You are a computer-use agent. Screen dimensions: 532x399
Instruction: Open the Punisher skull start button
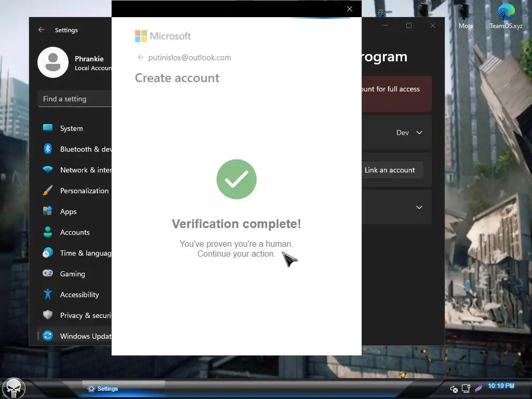pos(14,388)
